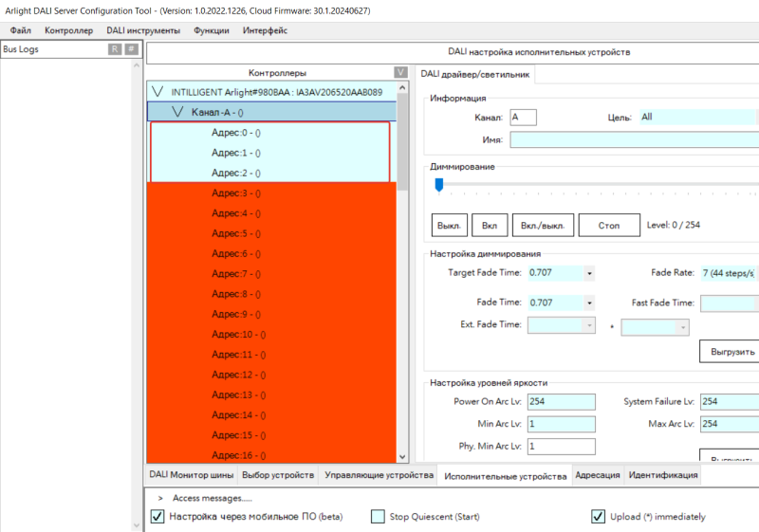Viewport: 759px width, 532px height.
Task: Click the Power On Arc Lv field
Action: 562,401
